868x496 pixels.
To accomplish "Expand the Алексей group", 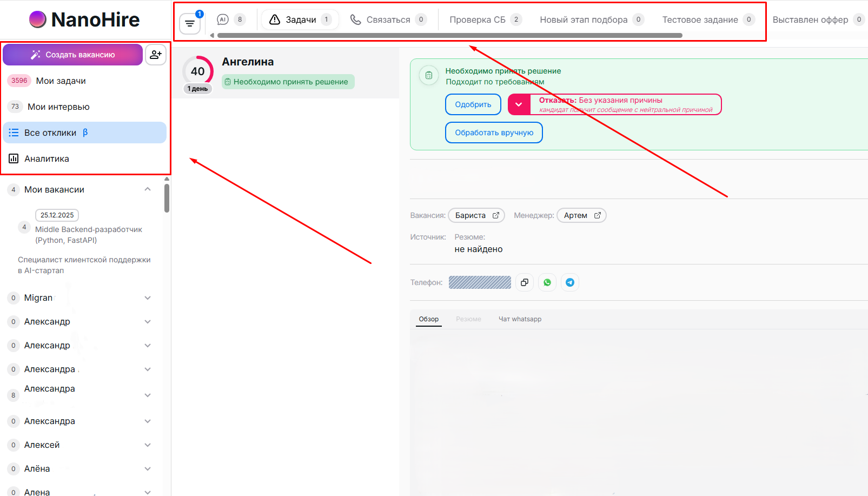I will click(x=148, y=445).
